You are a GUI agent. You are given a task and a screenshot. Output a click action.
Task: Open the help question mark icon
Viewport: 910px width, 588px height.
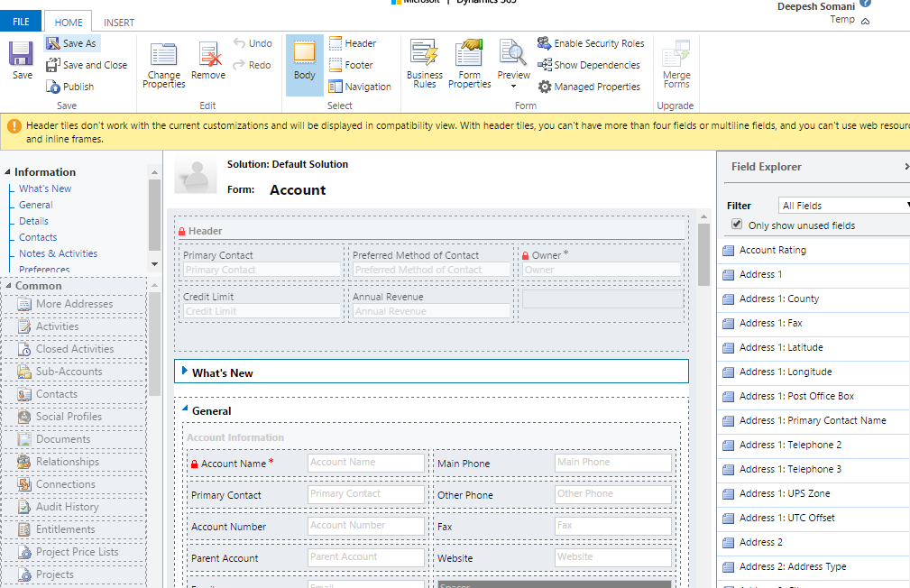tap(865, 4)
